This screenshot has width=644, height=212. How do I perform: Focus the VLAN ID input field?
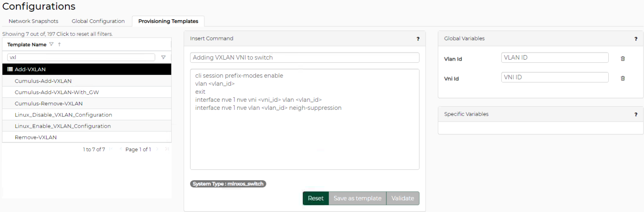point(555,57)
